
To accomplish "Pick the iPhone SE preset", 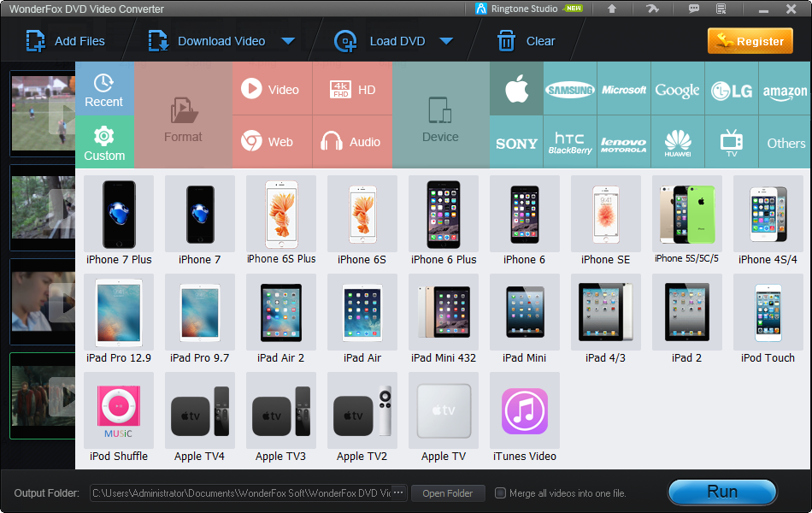I will [x=606, y=221].
